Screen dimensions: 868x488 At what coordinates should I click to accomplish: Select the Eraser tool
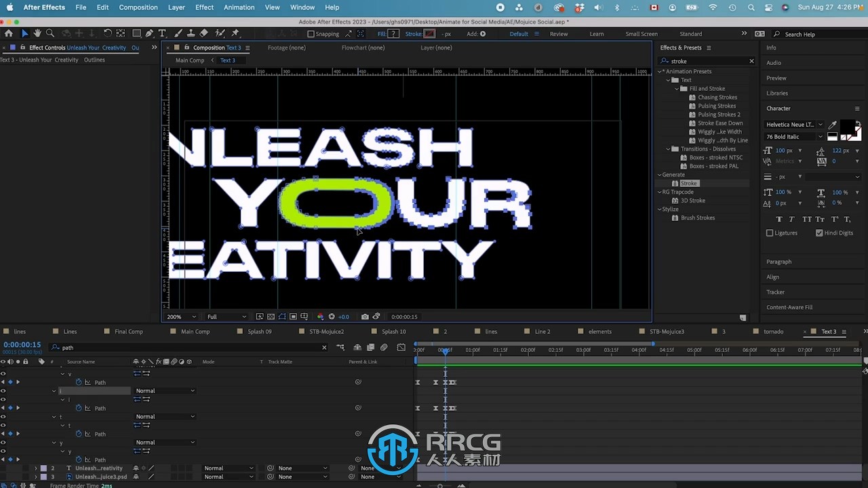click(203, 33)
